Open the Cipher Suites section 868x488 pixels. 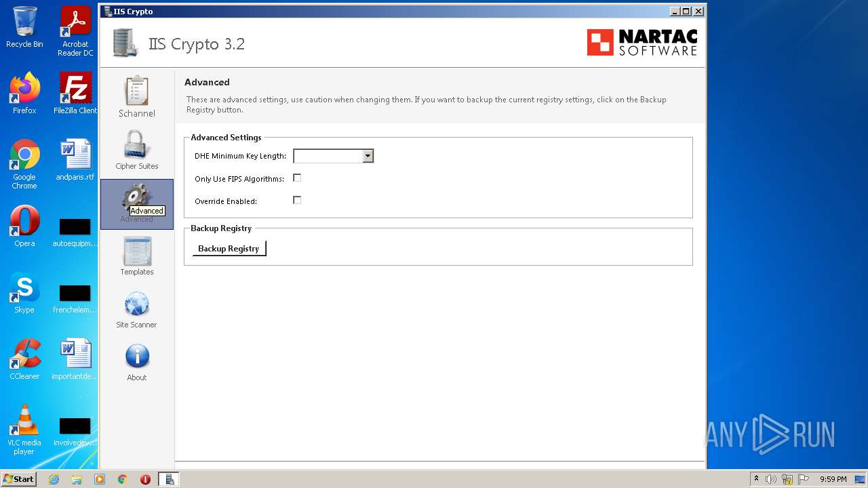tap(136, 150)
